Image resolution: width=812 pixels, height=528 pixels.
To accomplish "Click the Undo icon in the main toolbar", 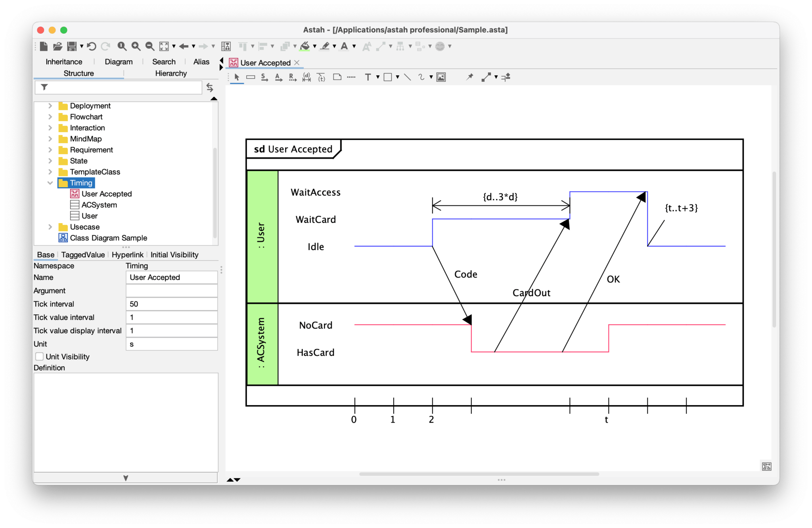I will click(91, 46).
